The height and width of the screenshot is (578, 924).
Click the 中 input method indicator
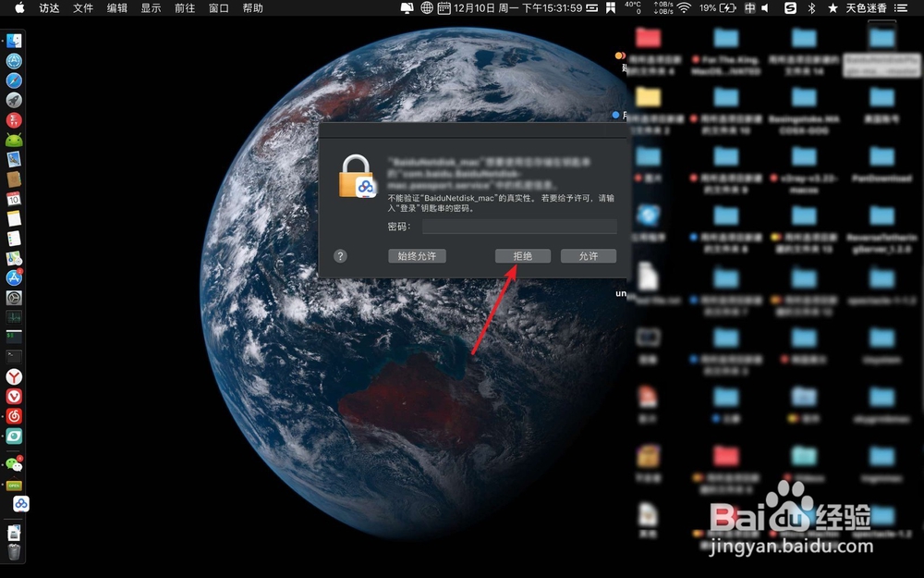(749, 7)
